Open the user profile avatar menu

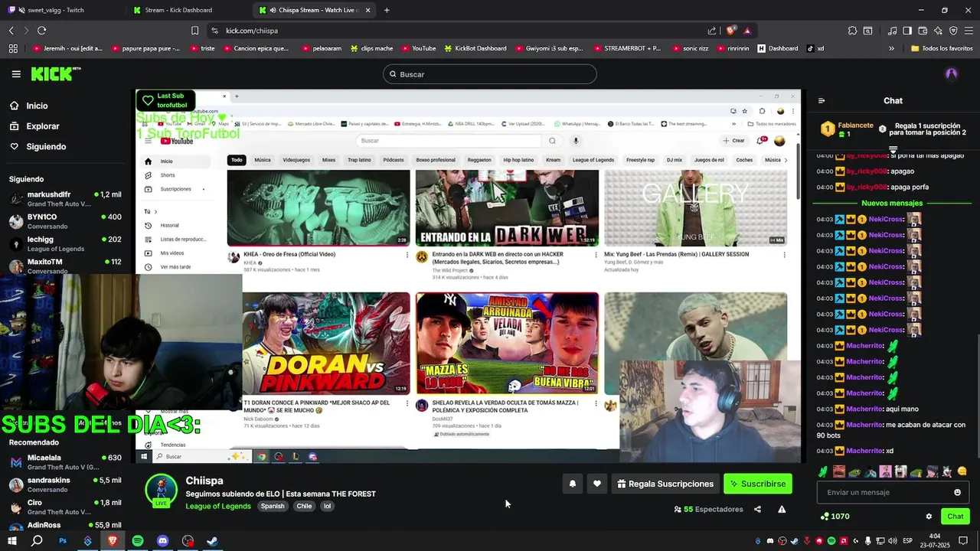tap(952, 74)
